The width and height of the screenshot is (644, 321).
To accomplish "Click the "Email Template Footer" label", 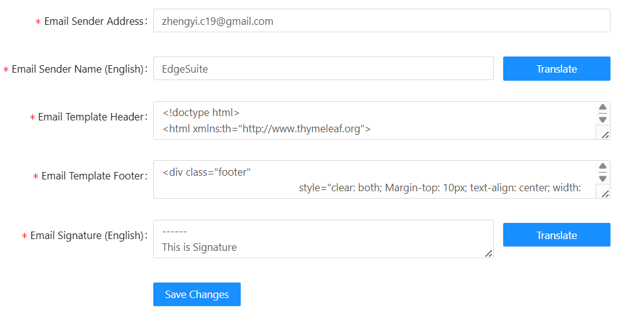I will [x=94, y=176].
